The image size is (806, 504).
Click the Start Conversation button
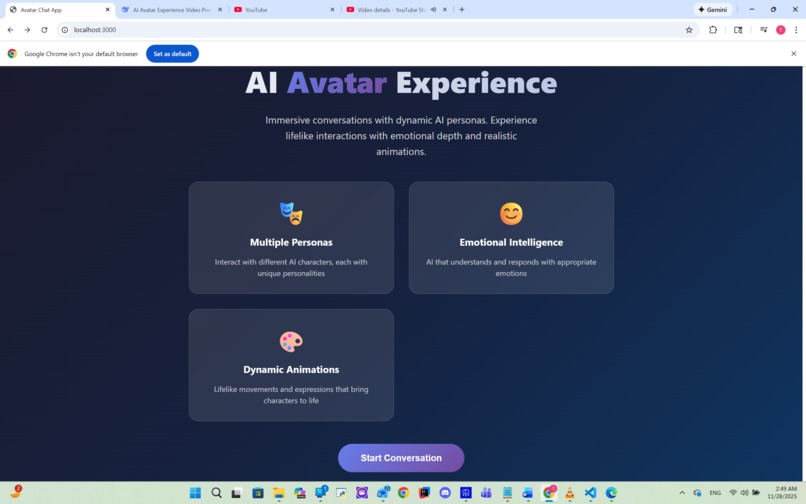point(401,458)
